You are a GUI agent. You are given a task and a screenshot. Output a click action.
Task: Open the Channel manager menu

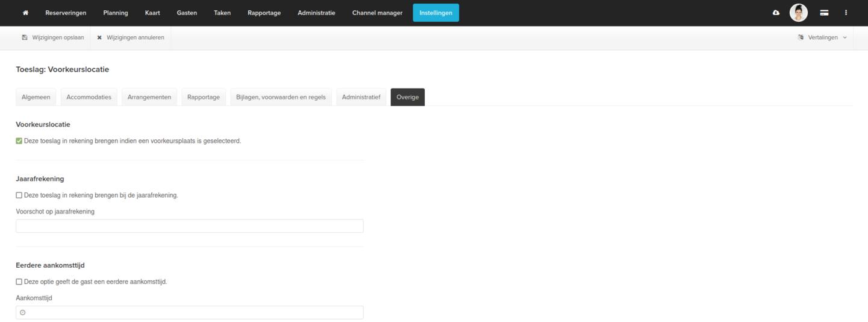point(377,13)
